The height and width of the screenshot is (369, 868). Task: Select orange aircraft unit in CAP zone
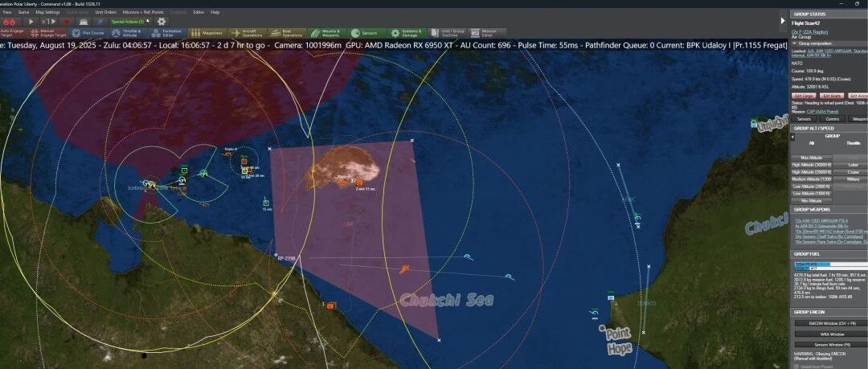pyautogui.click(x=404, y=269)
